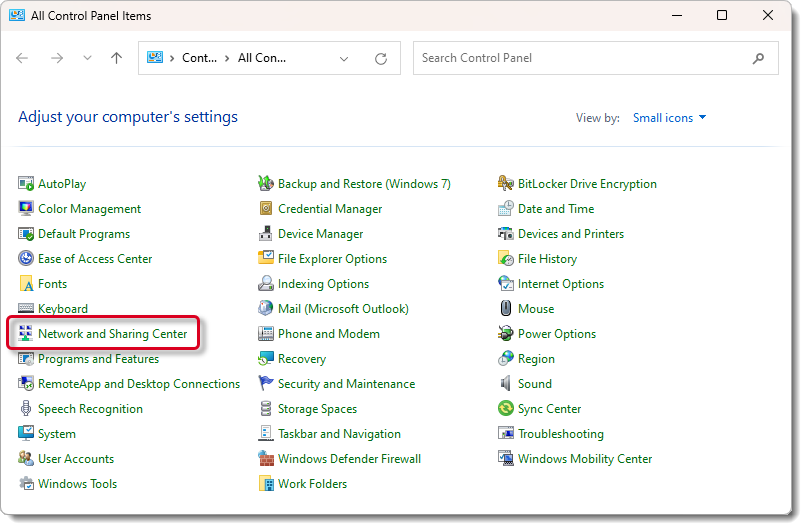This screenshot has height=530, width=807.
Task: Click the All Con... breadcrumb segment
Action: coord(261,58)
